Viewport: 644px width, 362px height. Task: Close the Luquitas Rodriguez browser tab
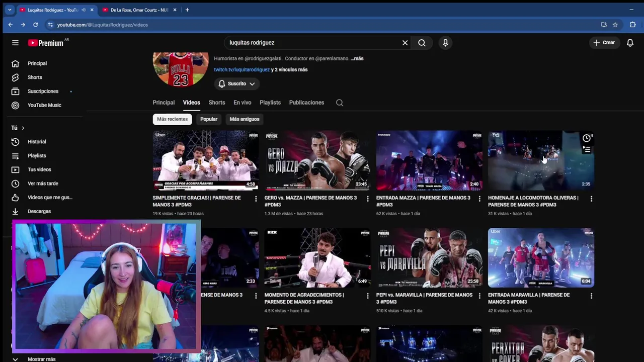(x=92, y=10)
